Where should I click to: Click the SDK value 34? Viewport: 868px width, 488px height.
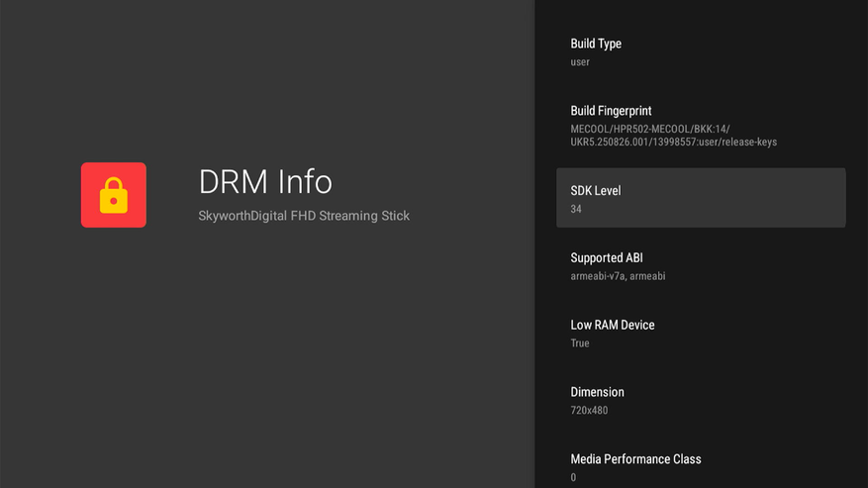pyautogui.click(x=576, y=209)
